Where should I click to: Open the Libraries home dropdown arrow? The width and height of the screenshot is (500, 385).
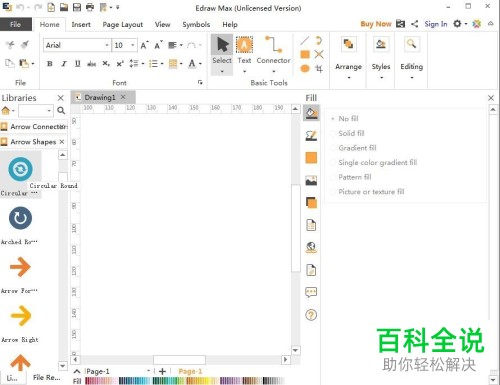coord(13,110)
